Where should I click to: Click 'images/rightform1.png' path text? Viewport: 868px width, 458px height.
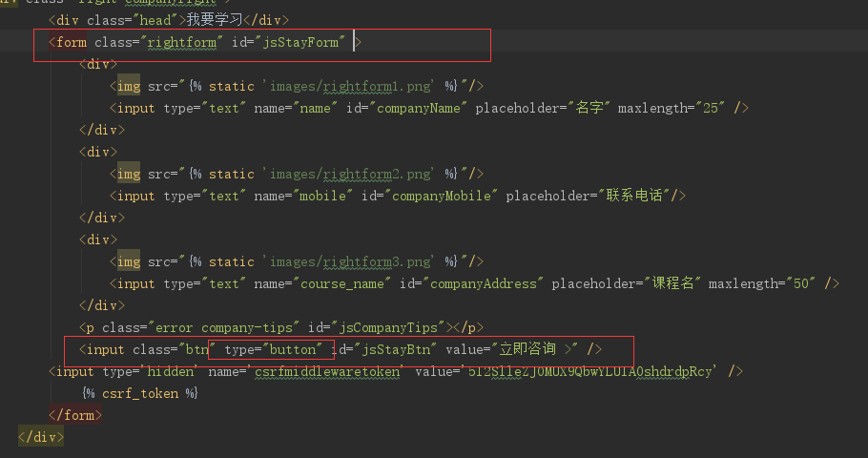(x=350, y=86)
